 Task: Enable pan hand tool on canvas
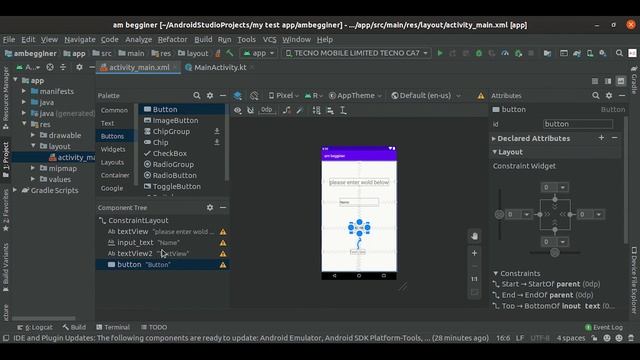474,236
